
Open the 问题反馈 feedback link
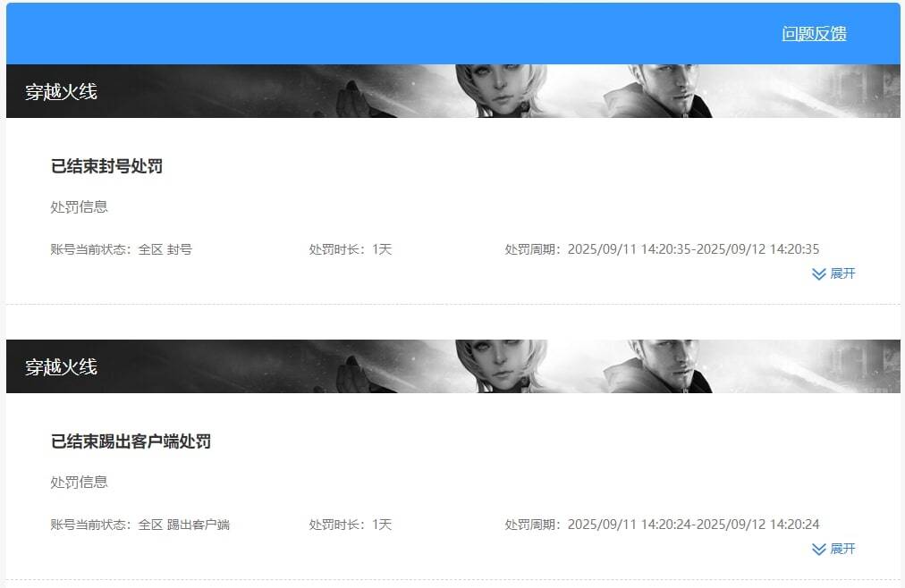coord(814,34)
